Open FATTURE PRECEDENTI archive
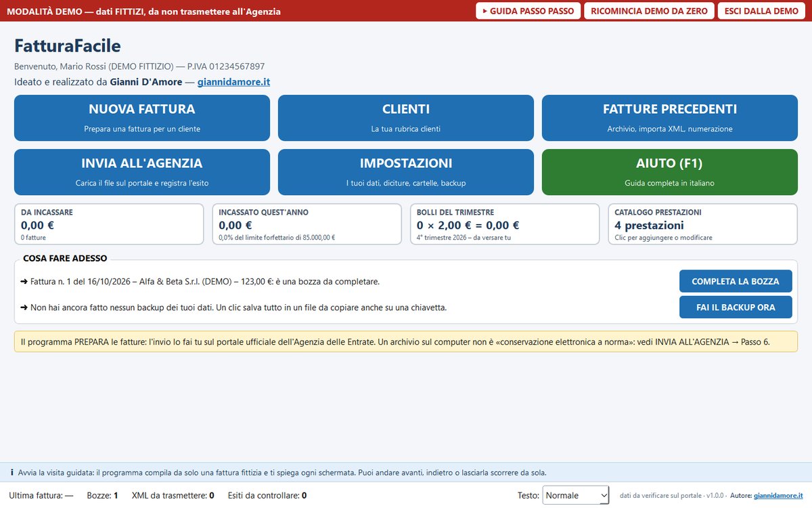 click(670, 118)
